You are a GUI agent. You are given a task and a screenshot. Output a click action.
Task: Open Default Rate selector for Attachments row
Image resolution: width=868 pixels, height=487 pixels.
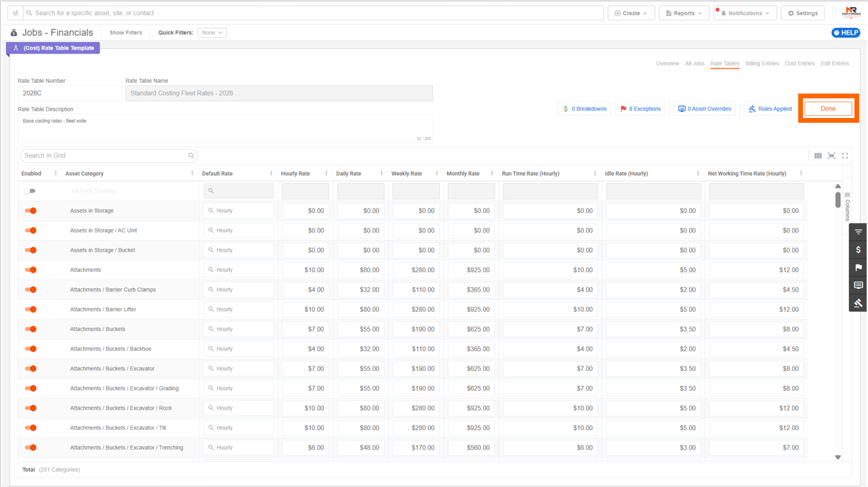click(x=239, y=270)
